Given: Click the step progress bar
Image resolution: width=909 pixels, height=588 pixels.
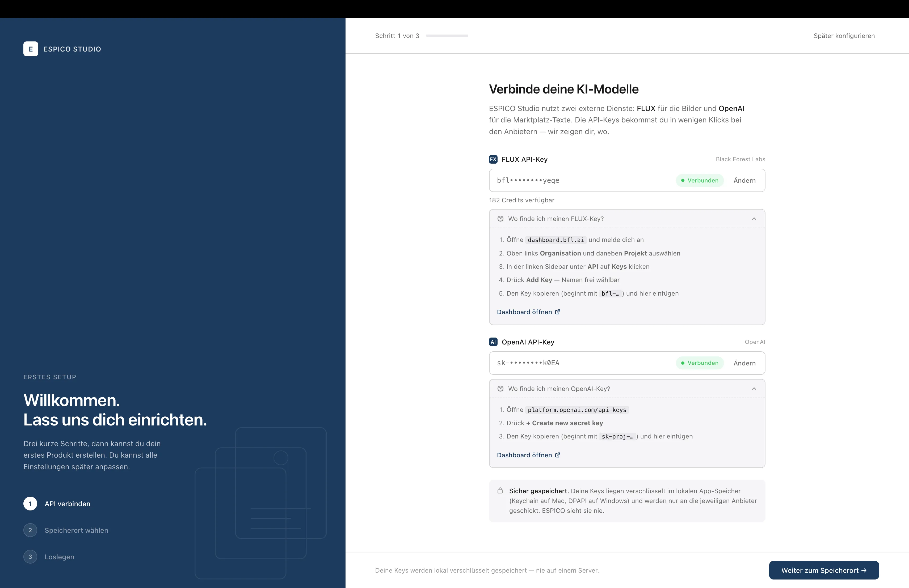Looking at the screenshot, I should click(447, 36).
